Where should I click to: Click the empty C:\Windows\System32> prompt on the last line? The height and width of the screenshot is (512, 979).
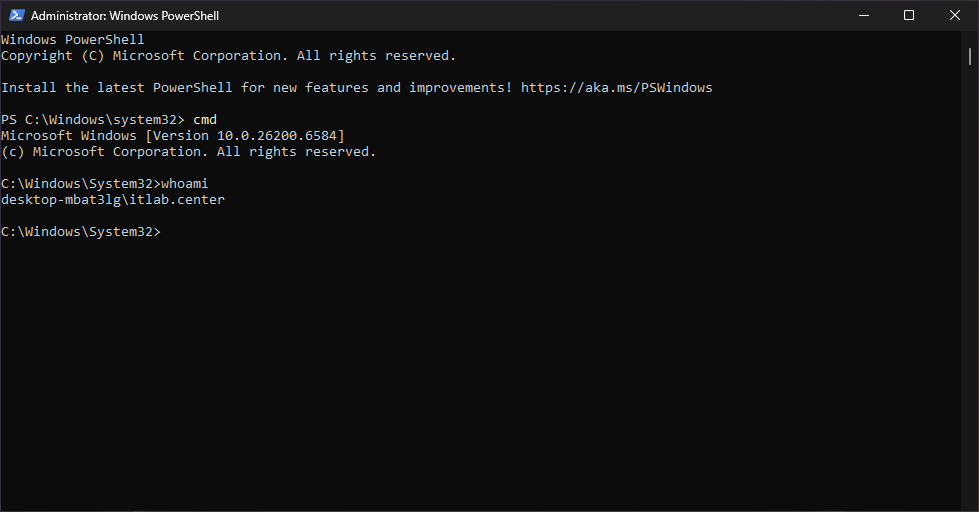pyautogui.click(x=80, y=232)
